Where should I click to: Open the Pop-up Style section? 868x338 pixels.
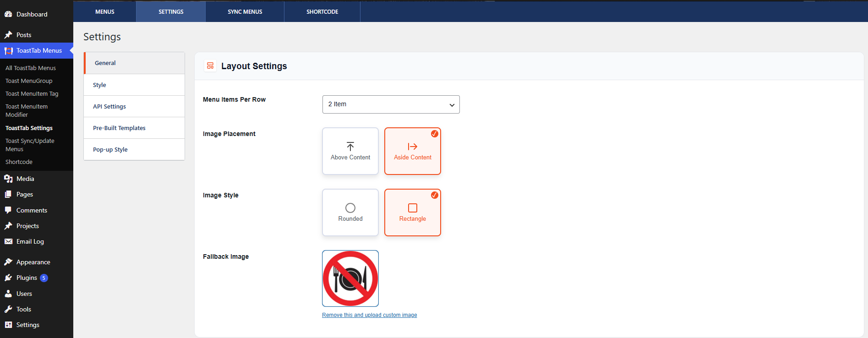[x=134, y=149]
